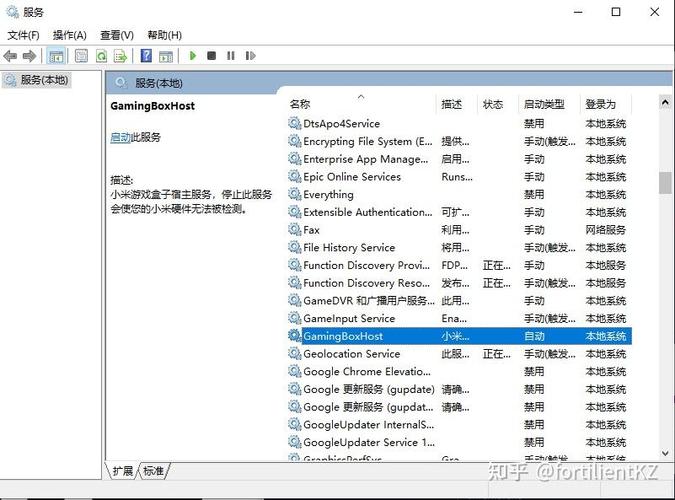The image size is (675, 500).
Task: Click the Refresh toolbar icon
Action: point(102,56)
